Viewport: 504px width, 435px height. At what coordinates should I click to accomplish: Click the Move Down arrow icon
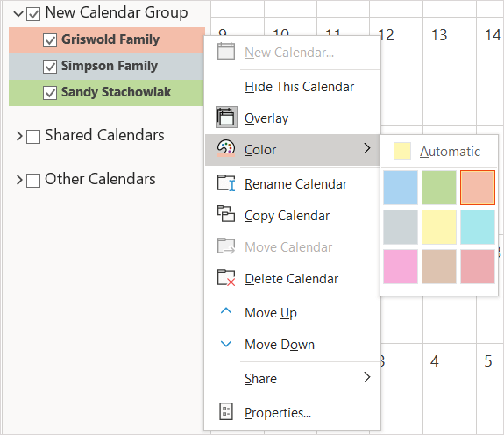[x=226, y=344]
